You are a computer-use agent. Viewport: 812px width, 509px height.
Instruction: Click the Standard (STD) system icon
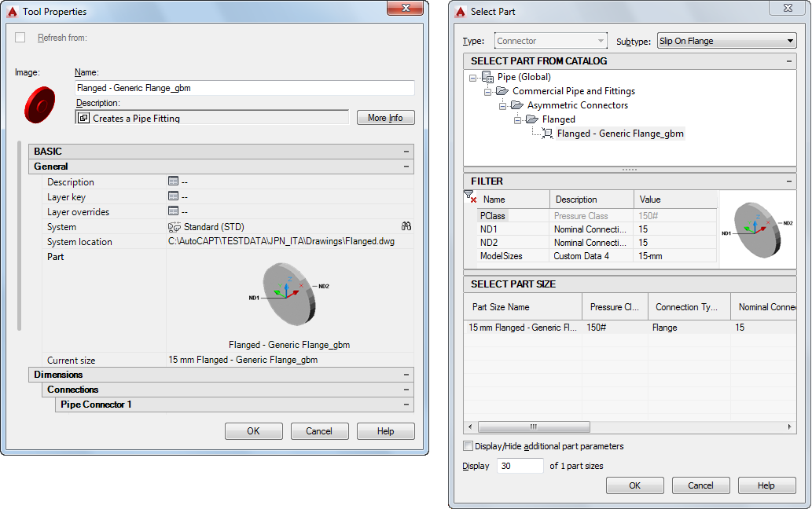pos(175,226)
